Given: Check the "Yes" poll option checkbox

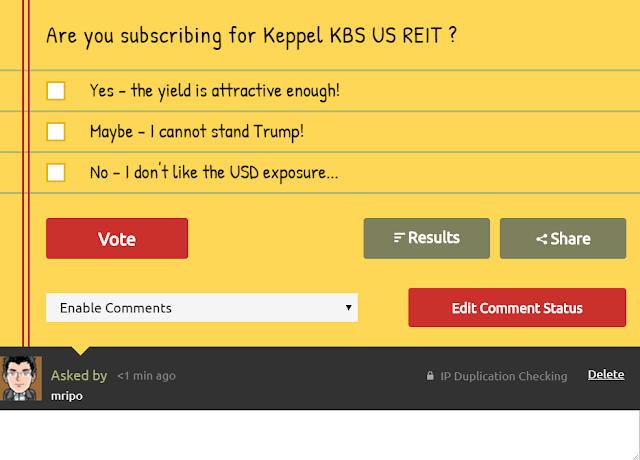Looking at the screenshot, I should coord(56,91).
